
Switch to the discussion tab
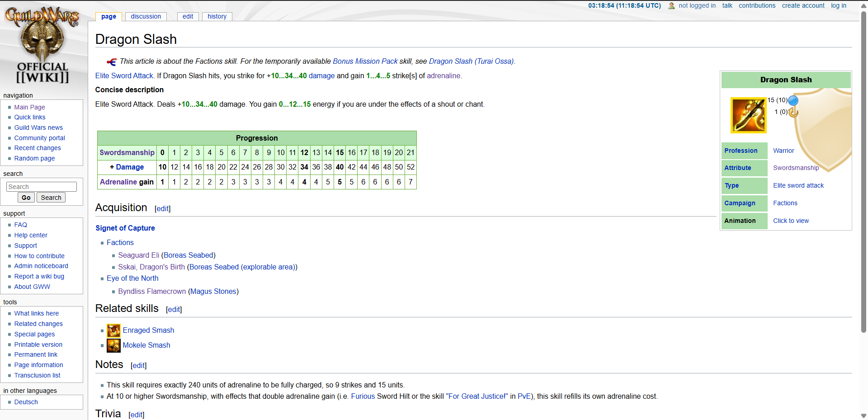pos(146,16)
